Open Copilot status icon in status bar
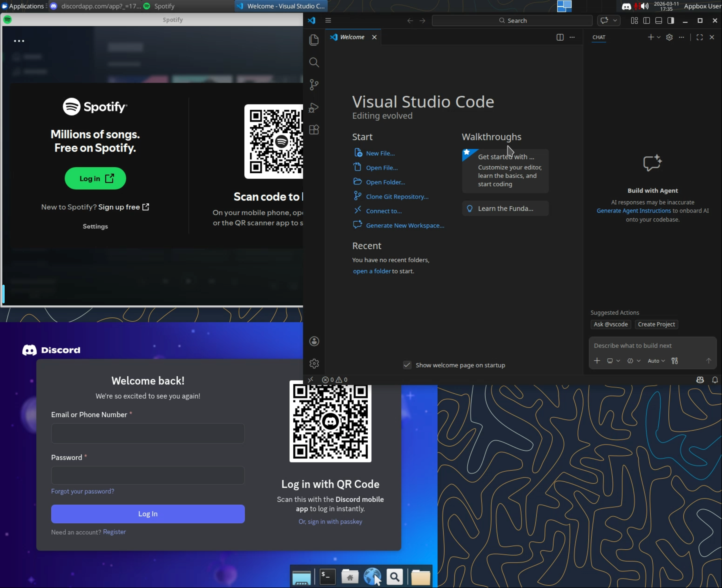Image resolution: width=722 pixels, height=588 pixels. tap(700, 380)
